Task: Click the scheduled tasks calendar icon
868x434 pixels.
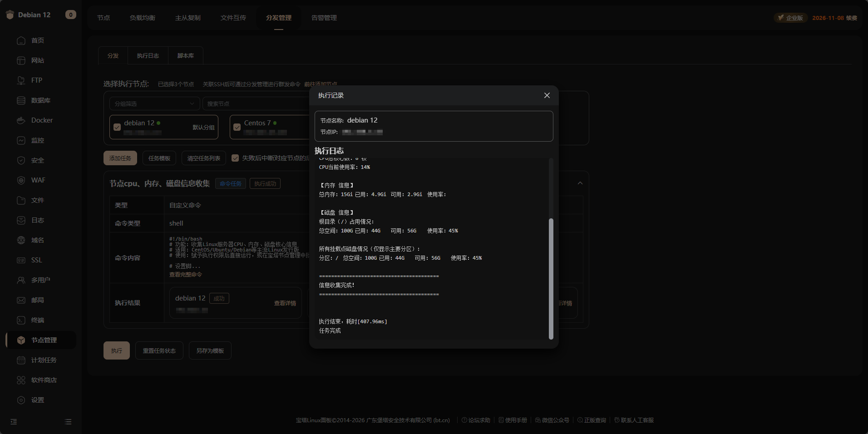Action: pos(21,360)
